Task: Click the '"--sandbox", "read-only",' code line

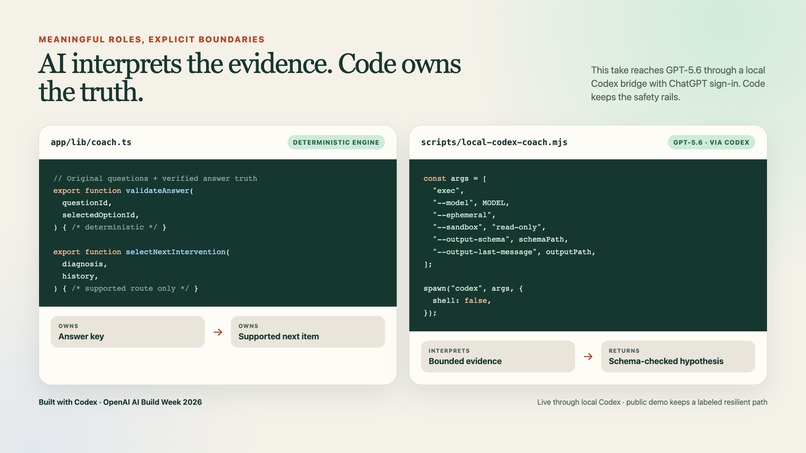Action: (489, 227)
